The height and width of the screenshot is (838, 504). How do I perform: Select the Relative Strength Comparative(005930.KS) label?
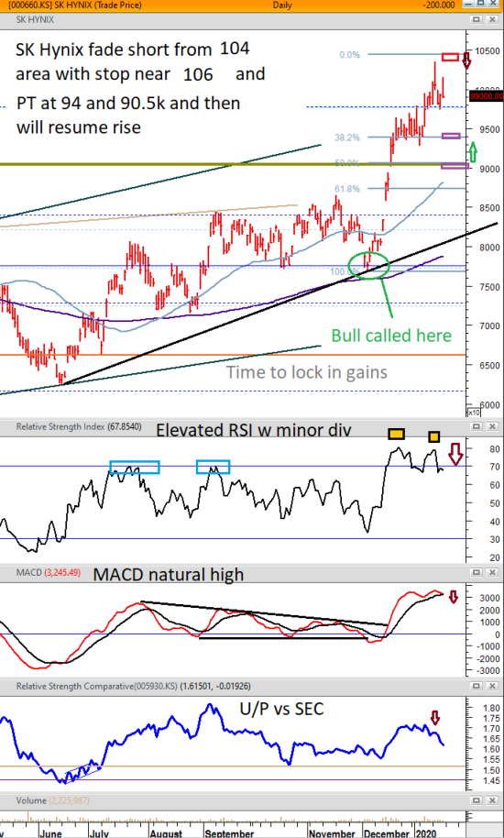[134, 686]
